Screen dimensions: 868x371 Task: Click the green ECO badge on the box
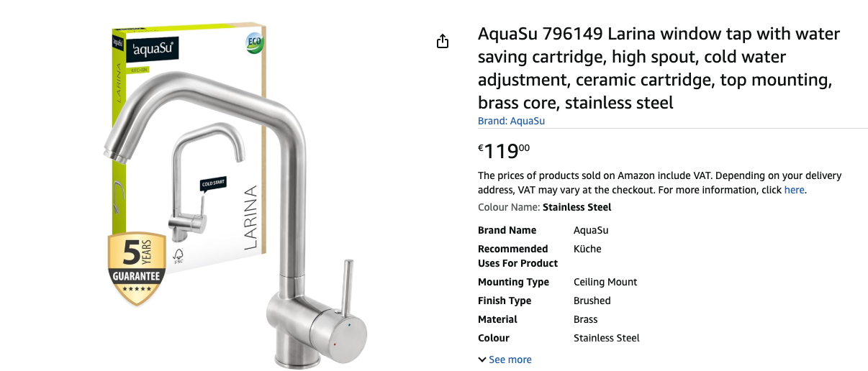click(253, 43)
